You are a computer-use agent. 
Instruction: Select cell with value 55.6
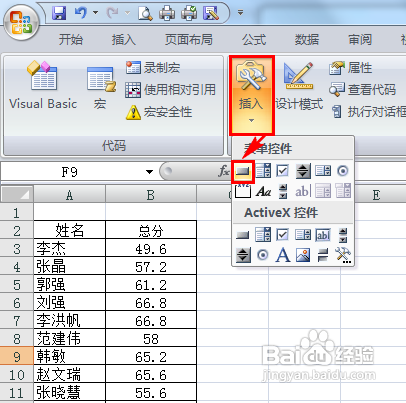(151, 392)
